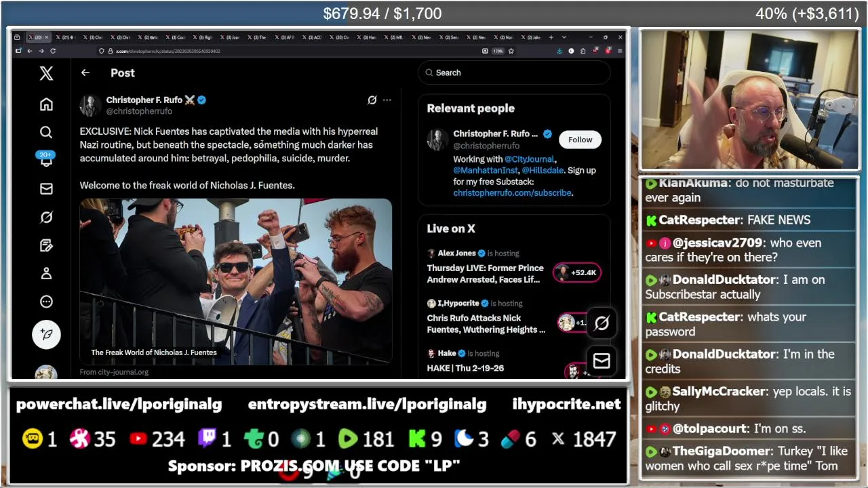Expand the list all tabs chevron
This screenshot has width=868, height=488.
pyautogui.click(x=564, y=37)
